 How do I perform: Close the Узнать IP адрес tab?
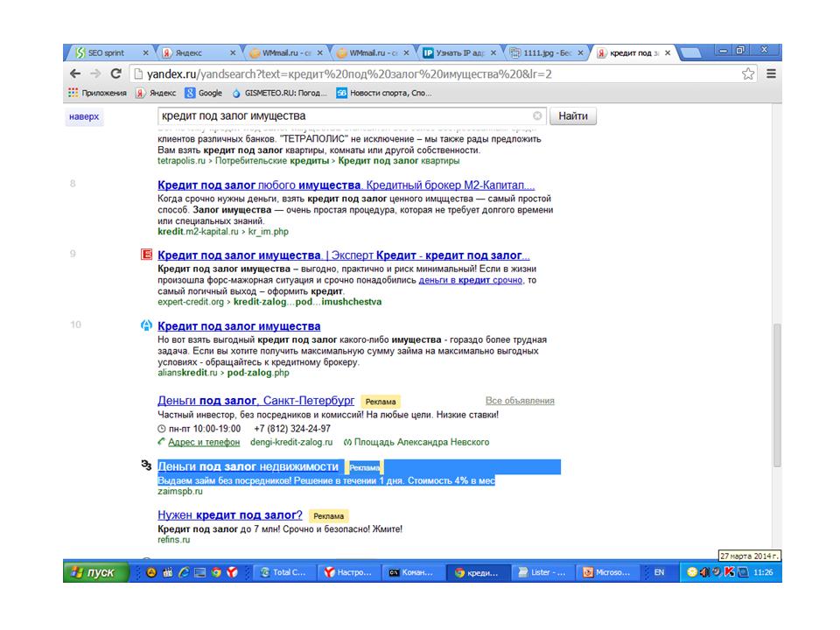(x=493, y=53)
